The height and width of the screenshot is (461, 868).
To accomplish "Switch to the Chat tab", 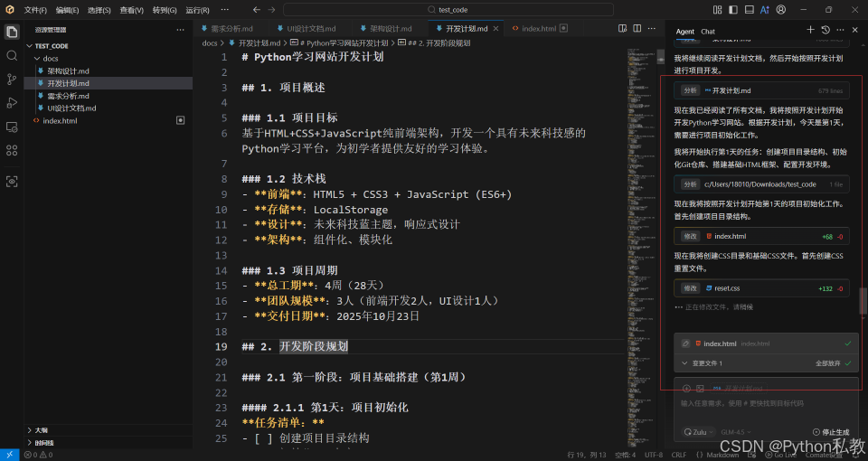I will point(707,32).
